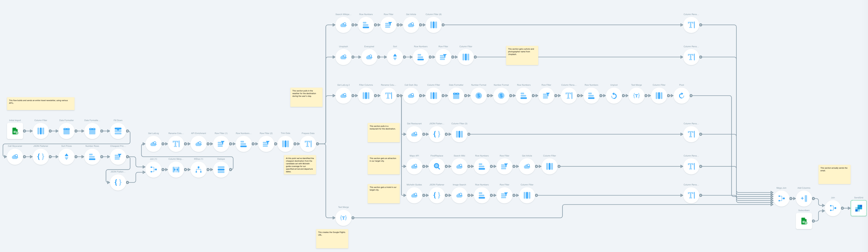Open the Filter Columns step
The width and height of the screenshot is (868, 252).
pos(366,96)
